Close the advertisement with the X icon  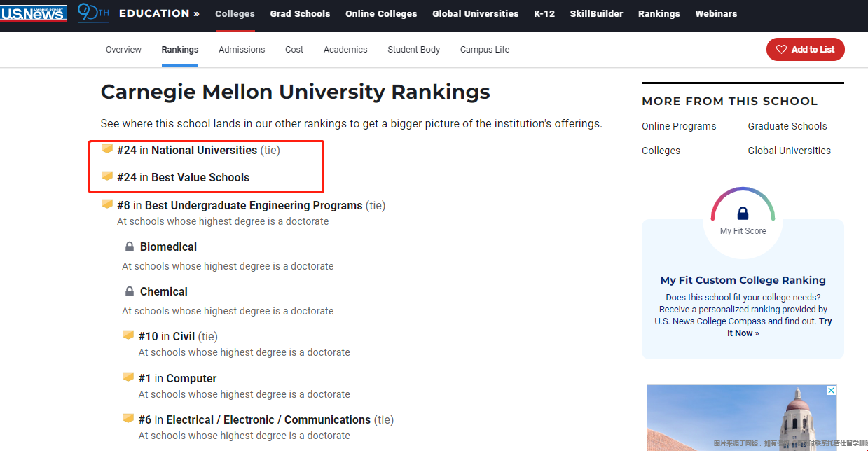coord(831,390)
